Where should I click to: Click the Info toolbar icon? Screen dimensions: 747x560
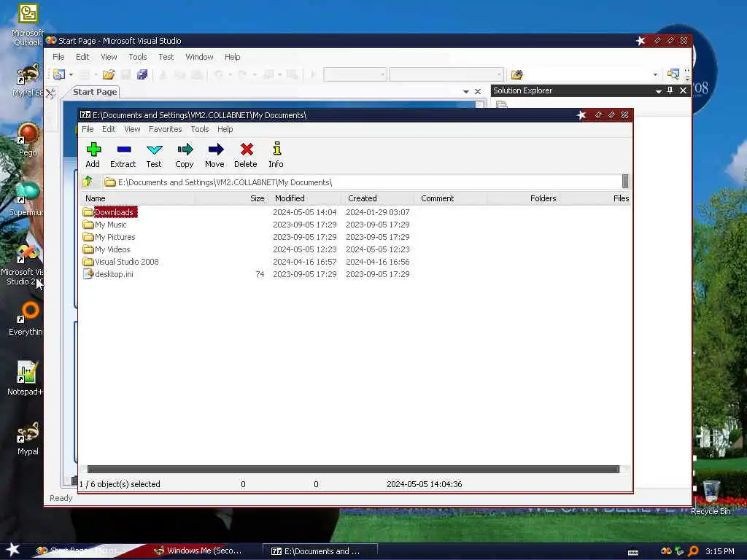(x=276, y=155)
